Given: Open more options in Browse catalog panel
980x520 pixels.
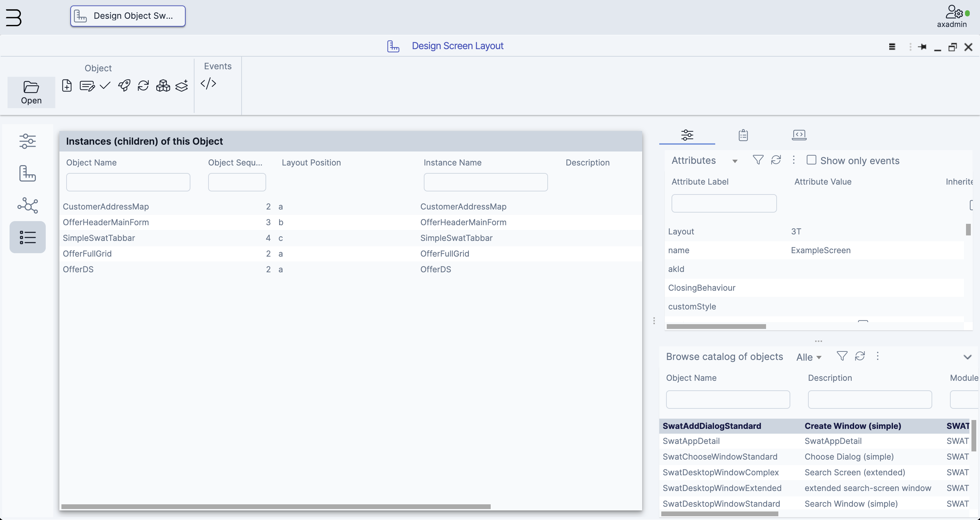Looking at the screenshot, I should (878, 356).
